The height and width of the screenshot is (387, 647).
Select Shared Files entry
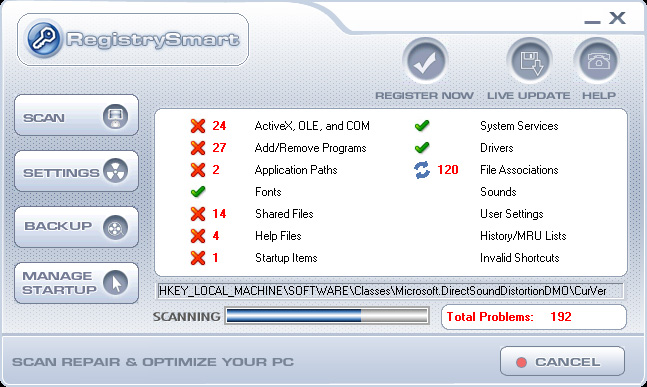click(x=284, y=214)
